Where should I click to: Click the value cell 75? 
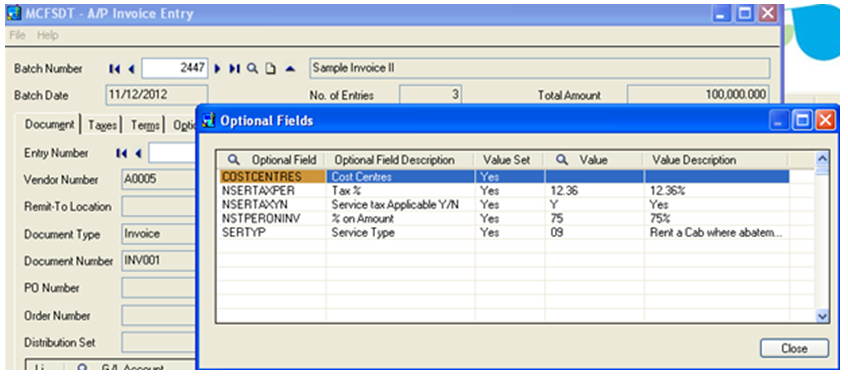pos(594,219)
